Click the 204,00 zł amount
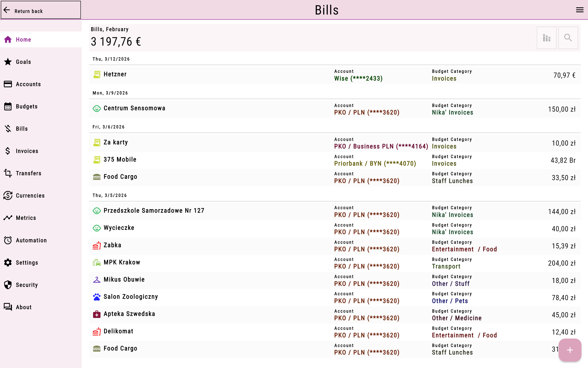The height and width of the screenshot is (368, 588). pos(561,263)
